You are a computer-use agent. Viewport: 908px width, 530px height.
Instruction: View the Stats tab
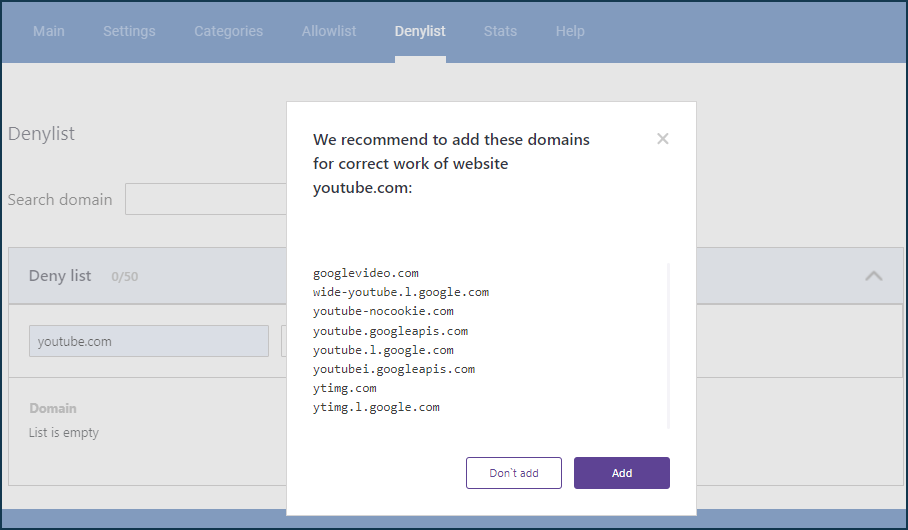point(500,31)
